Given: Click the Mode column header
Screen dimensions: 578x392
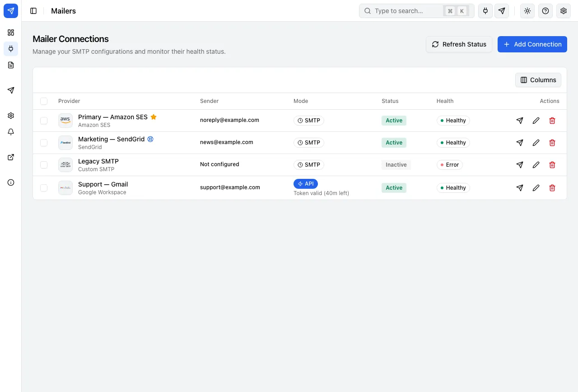Looking at the screenshot, I should tap(301, 101).
